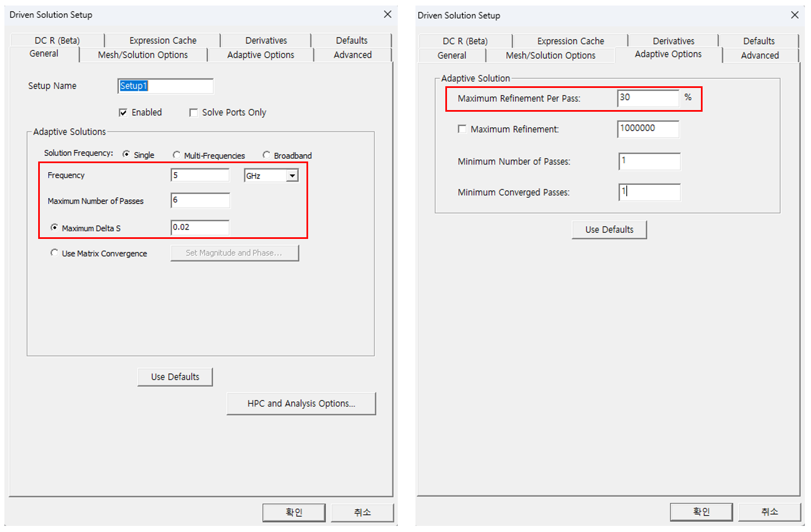Click the Minimum Number of Passes field
This screenshot has width=811, height=532.
tap(649, 161)
